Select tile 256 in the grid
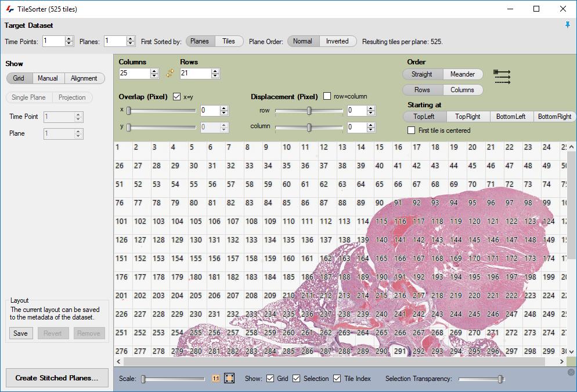The image size is (577, 392). coord(215,336)
